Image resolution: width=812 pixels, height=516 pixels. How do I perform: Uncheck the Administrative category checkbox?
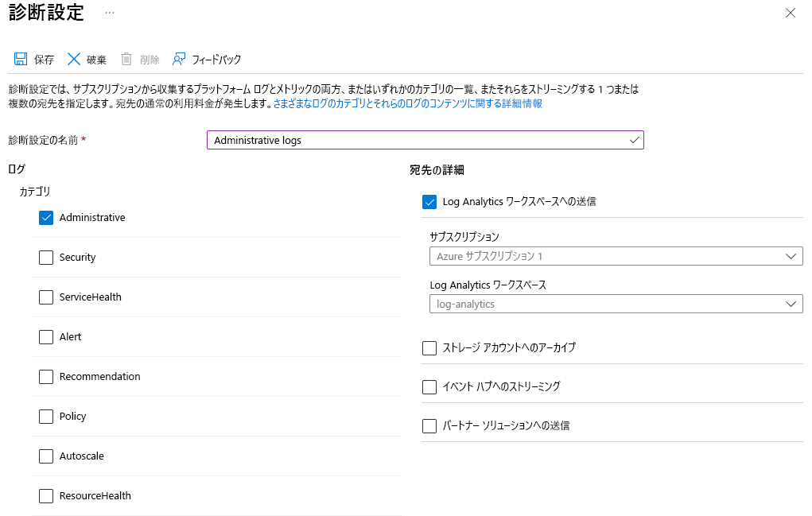46,218
